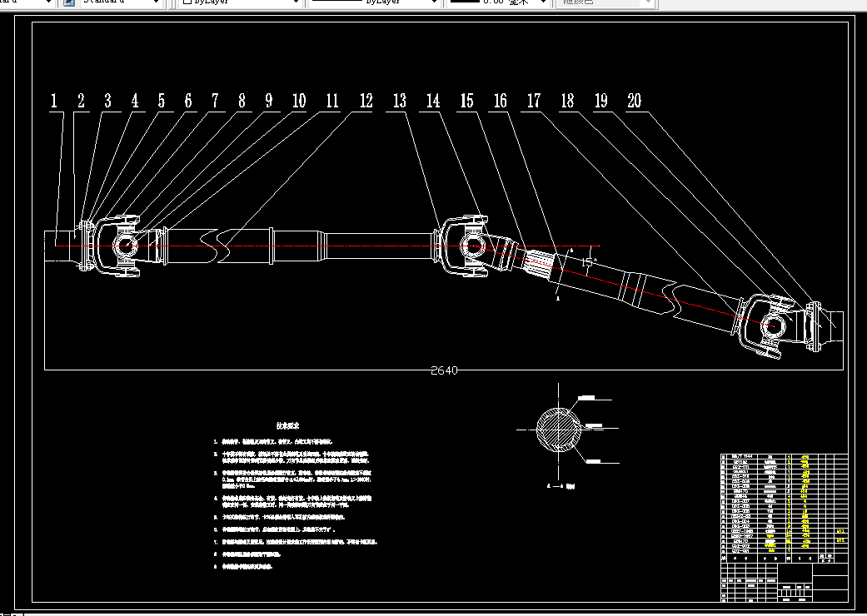867x616 pixels.
Task: Select part balloon number 7
Action: pyautogui.click(x=215, y=101)
